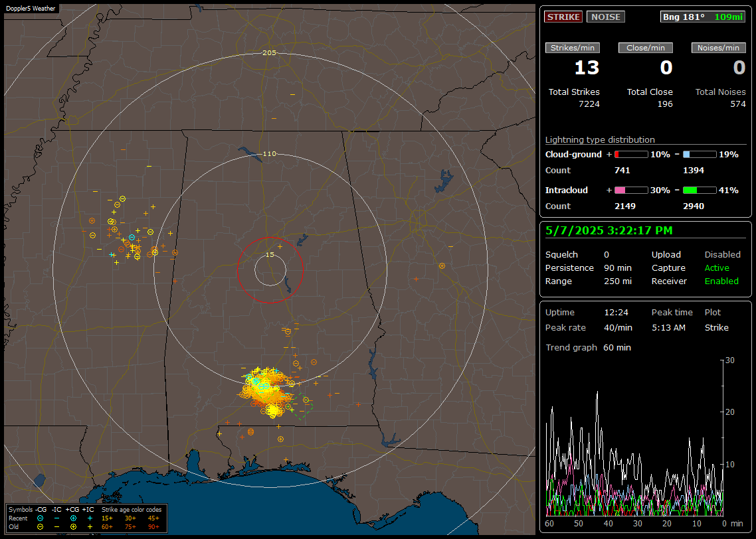Screen dimensions: 756x539
Task: Click the Total Close value 196
Action: (666, 104)
